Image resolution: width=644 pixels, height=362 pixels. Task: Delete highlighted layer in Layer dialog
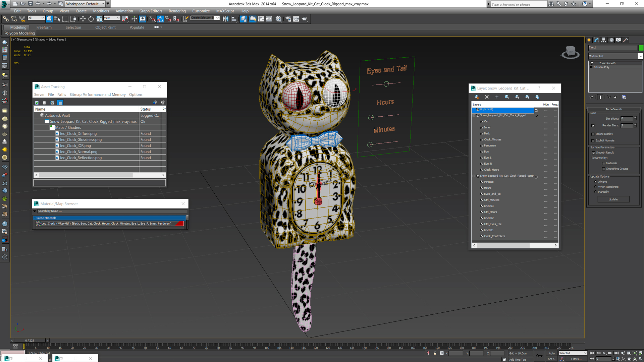click(x=487, y=97)
